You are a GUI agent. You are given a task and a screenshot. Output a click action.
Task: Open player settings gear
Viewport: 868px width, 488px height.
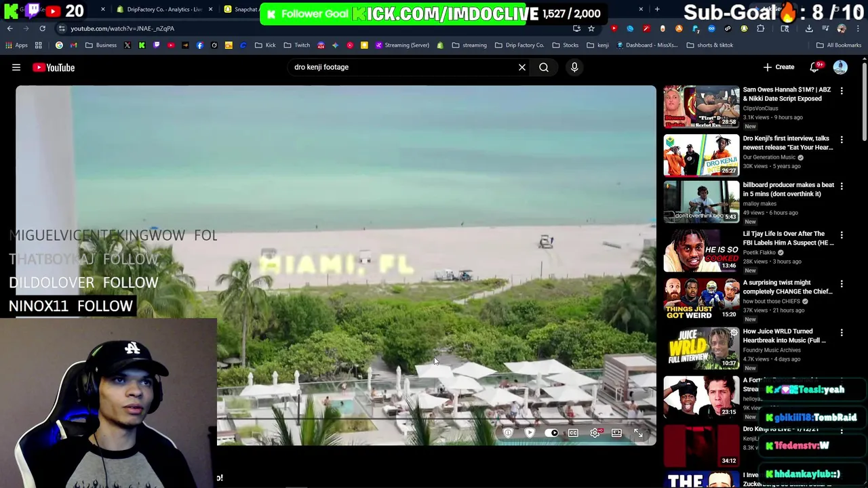coord(595,433)
